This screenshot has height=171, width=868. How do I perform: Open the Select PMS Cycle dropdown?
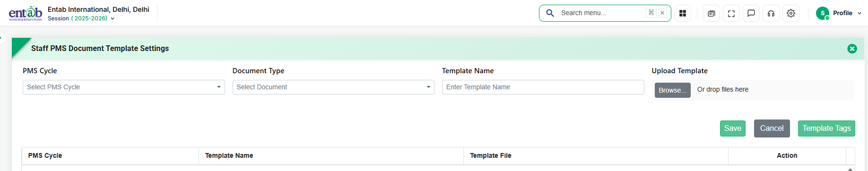124,87
